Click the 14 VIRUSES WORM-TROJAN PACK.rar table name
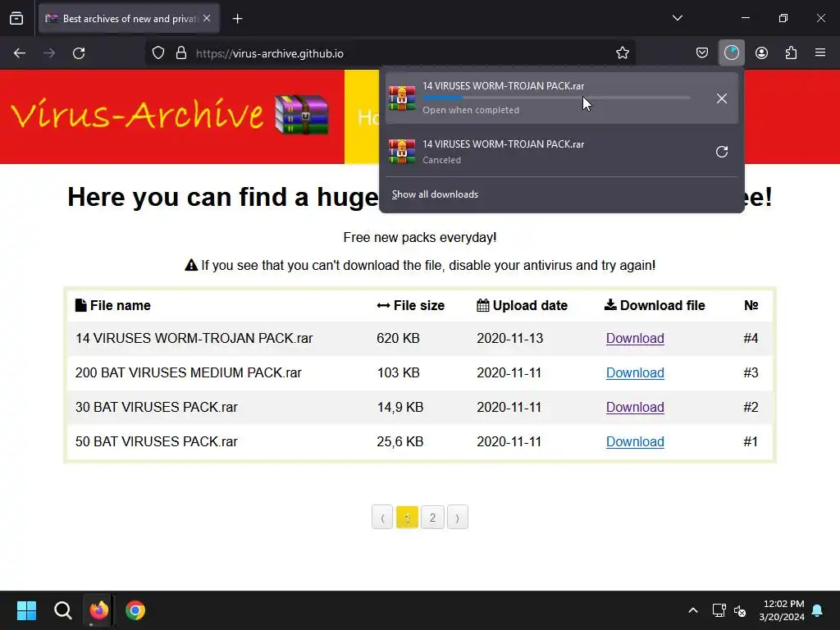This screenshot has width=840, height=630. pos(194,339)
